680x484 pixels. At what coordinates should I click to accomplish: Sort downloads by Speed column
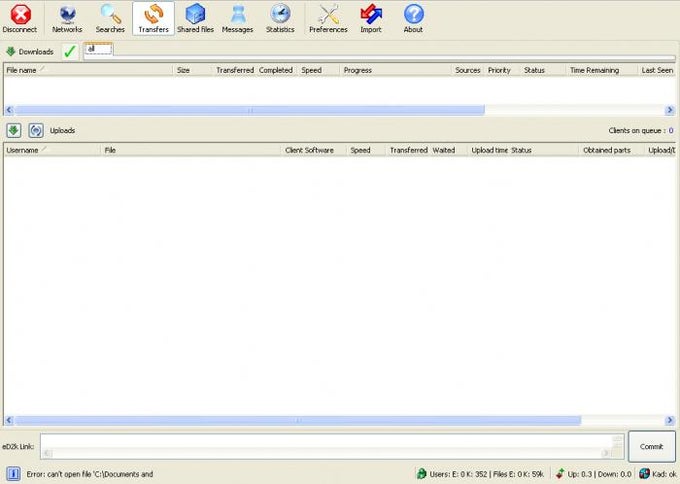click(x=319, y=70)
